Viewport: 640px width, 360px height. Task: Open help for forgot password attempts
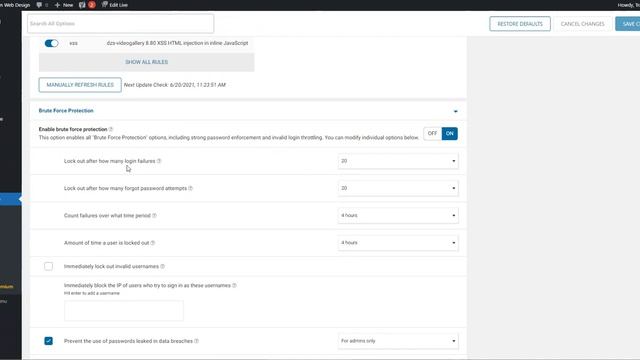(x=191, y=188)
